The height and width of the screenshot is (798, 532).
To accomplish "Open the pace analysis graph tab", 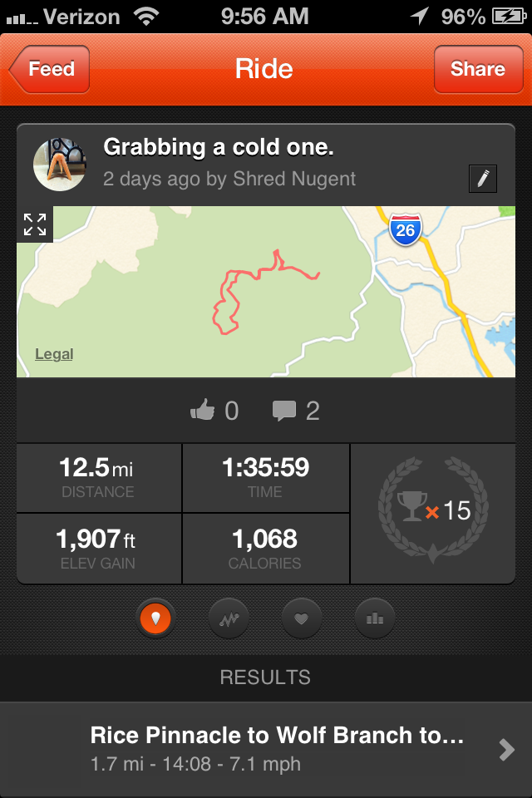I will tap(229, 618).
